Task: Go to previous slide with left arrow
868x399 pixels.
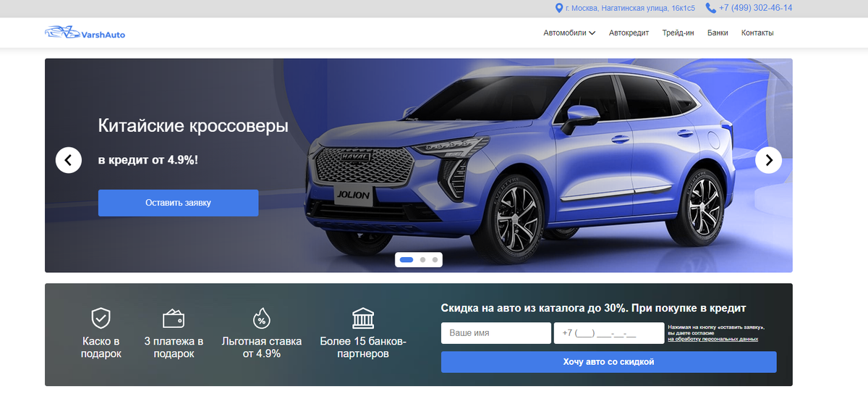Action: point(69,160)
